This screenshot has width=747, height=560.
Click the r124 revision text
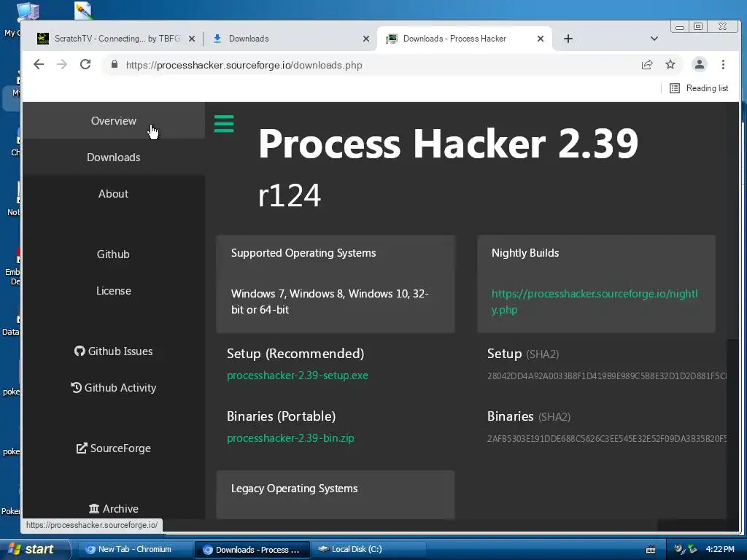290,195
